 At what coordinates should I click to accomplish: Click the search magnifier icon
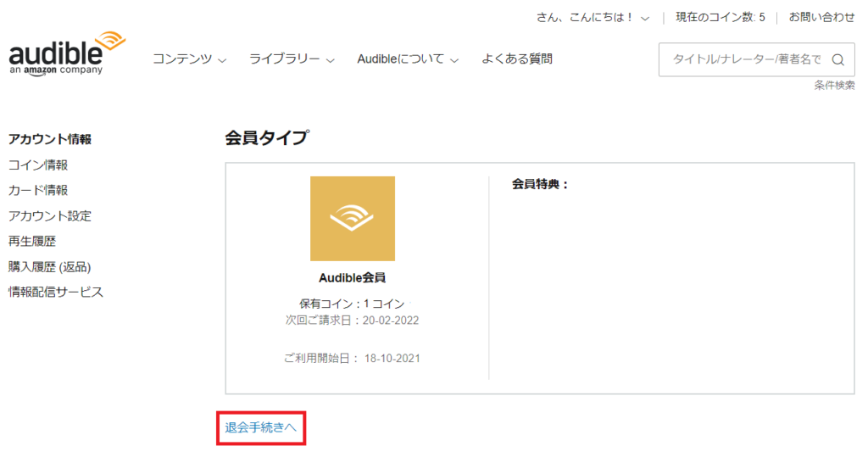click(837, 59)
